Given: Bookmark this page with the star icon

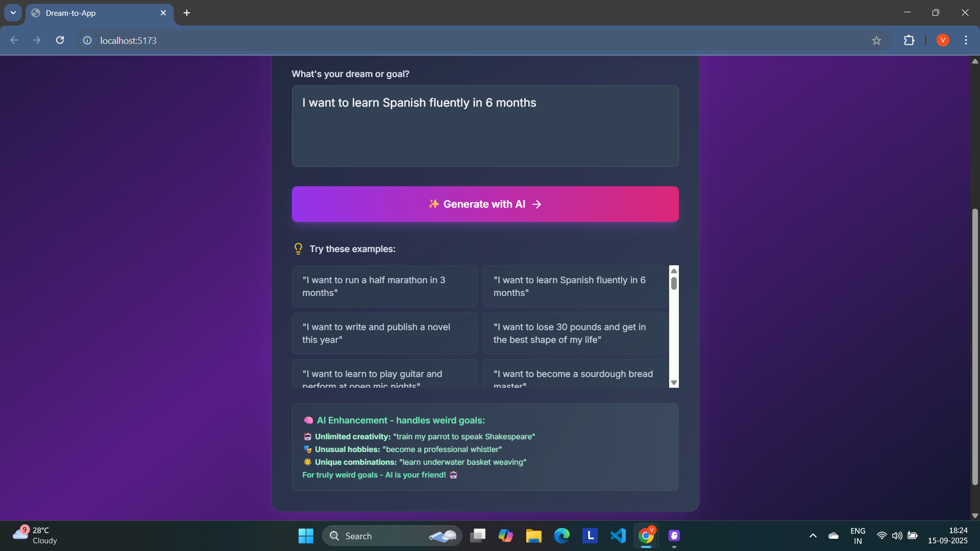Looking at the screenshot, I should 876,40.
